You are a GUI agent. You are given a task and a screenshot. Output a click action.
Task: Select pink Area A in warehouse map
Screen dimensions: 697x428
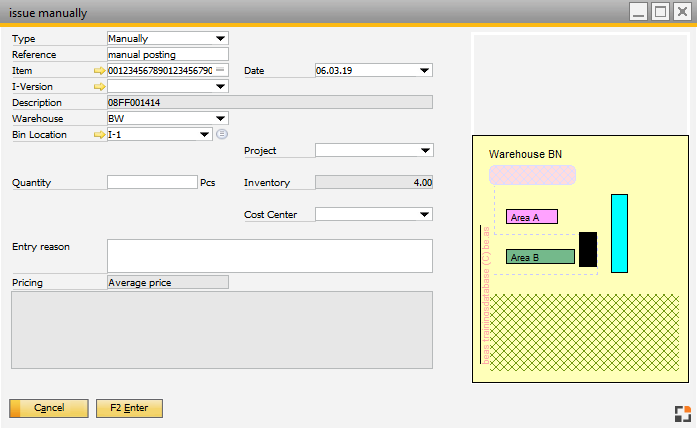pyautogui.click(x=531, y=217)
